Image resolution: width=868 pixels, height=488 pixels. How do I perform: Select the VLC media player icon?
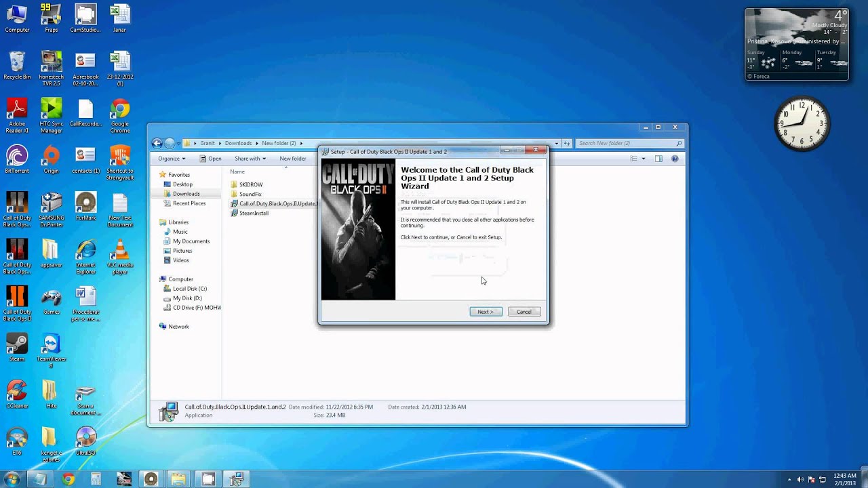120,256
